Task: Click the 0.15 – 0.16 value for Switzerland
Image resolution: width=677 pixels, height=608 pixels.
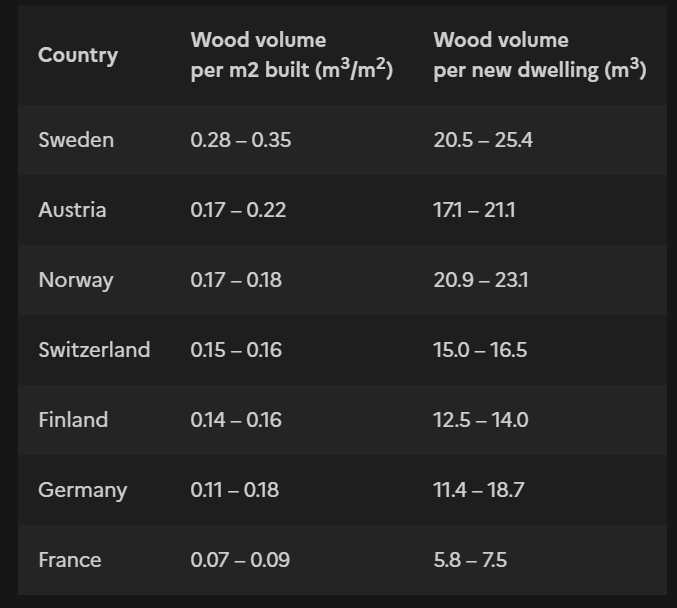Action: pos(236,350)
